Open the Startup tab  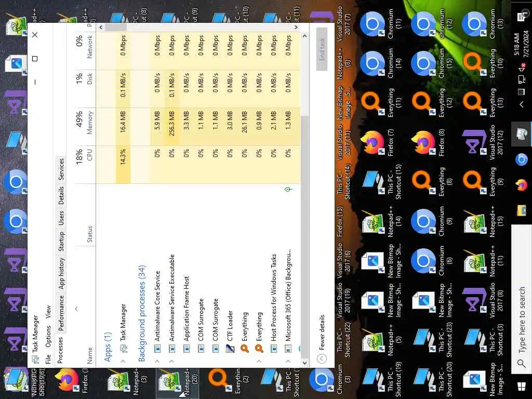pyautogui.click(x=61, y=241)
